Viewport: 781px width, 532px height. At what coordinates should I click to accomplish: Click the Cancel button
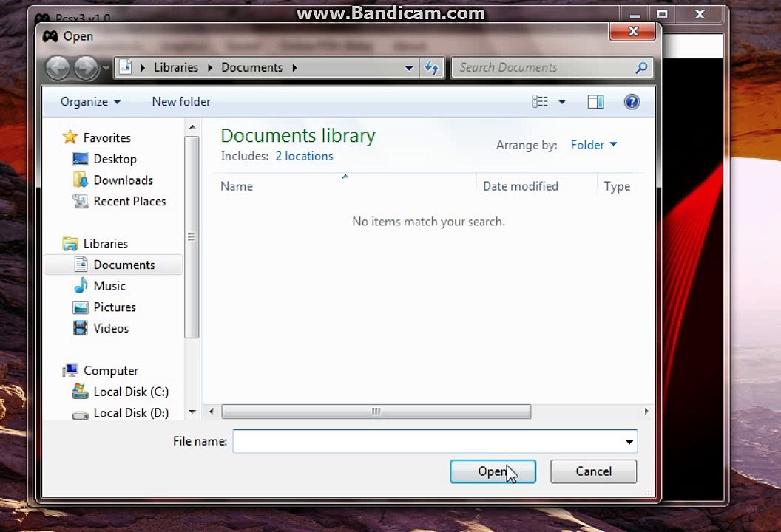coord(593,471)
